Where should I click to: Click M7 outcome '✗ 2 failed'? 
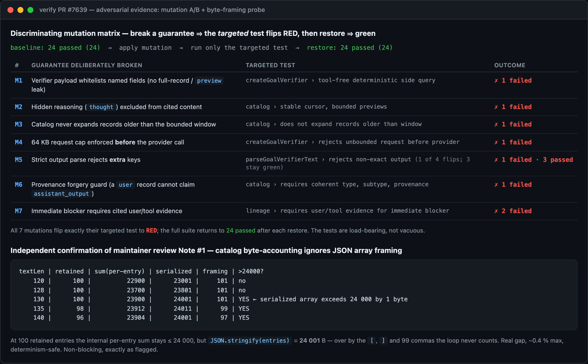pos(513,211)
